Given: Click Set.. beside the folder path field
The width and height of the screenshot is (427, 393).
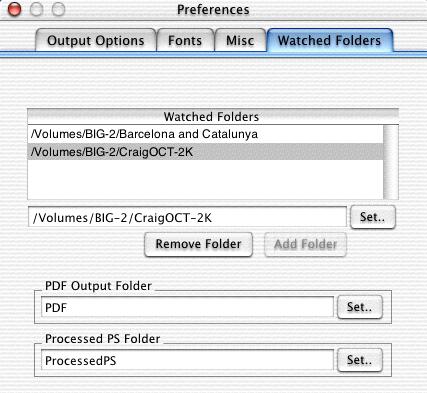Looking at the screenshot, I should (x=373, y=217).
